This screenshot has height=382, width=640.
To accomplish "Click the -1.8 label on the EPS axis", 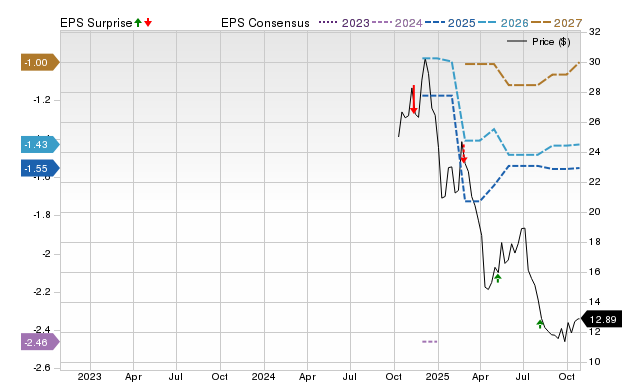I will point(42,215).
